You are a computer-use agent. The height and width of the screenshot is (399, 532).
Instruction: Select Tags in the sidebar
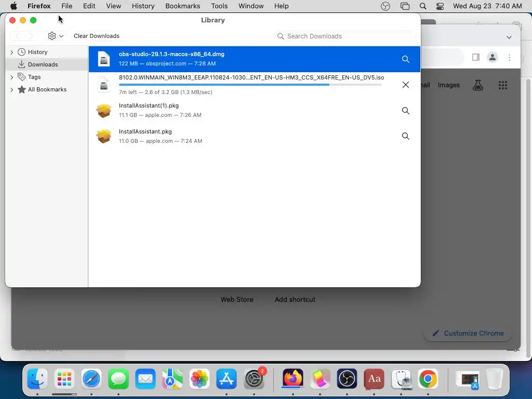click(34, 77)
